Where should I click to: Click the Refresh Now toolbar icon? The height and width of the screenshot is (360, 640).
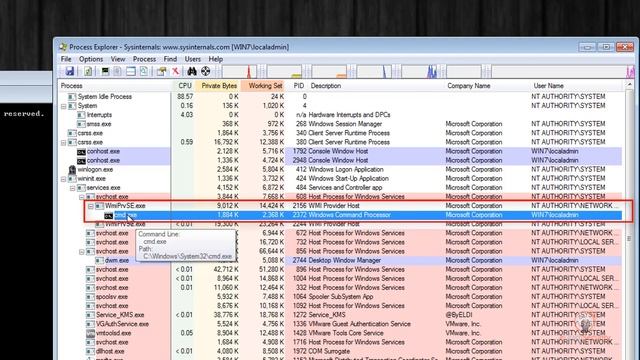[88, 71]
